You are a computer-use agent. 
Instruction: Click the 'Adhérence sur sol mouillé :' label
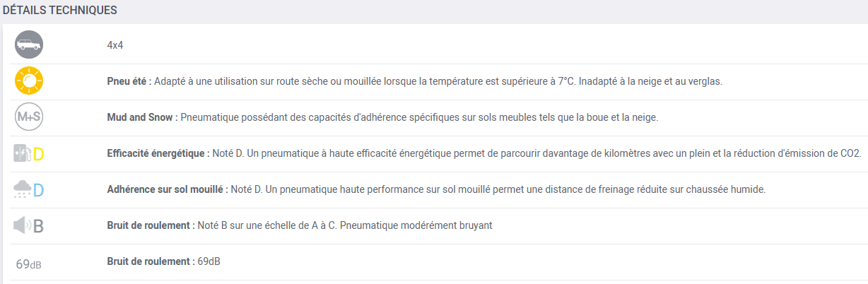pyautogui.click(x=168, y=189)
